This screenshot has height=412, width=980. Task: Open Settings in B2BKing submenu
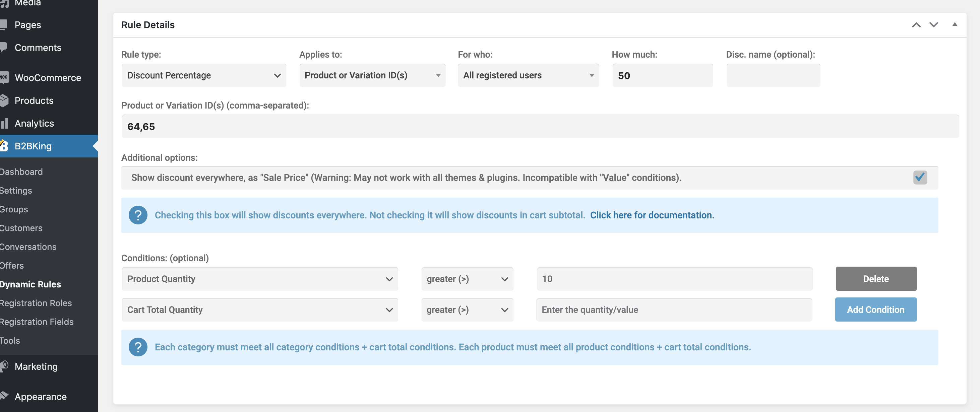pos(16,190)
